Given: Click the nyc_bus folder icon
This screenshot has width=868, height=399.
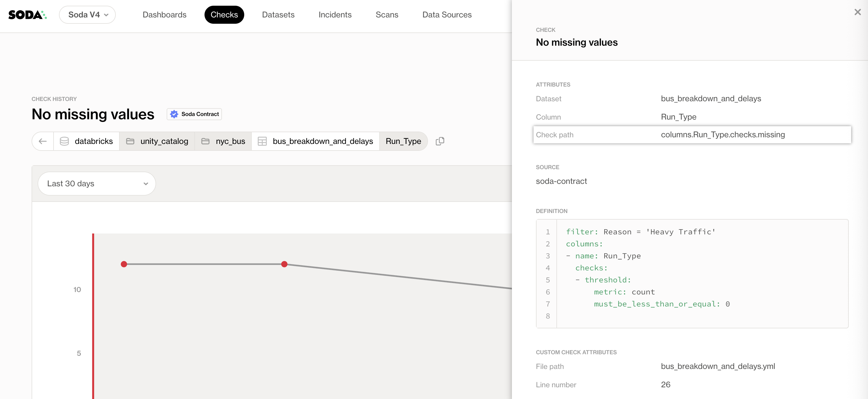Looking at the screenshot, I should click(205, 141).
